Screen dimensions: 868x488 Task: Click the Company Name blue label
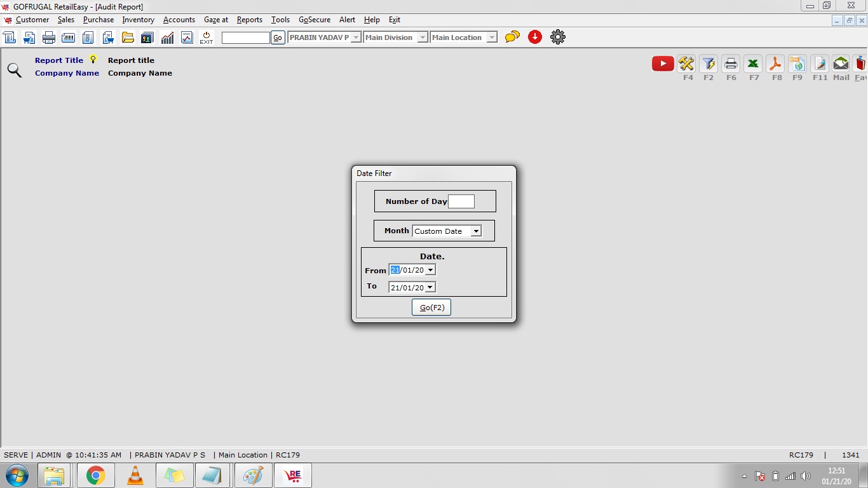67,73
